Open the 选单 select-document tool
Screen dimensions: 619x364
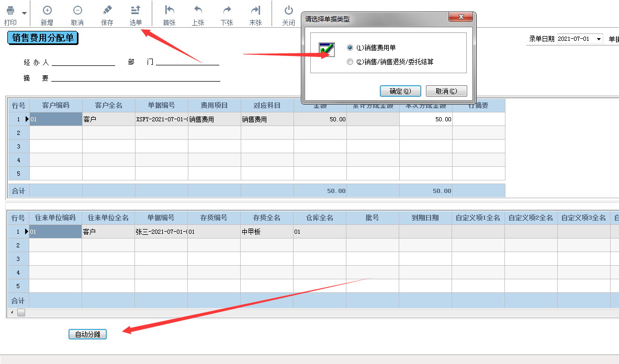[136, 11]
